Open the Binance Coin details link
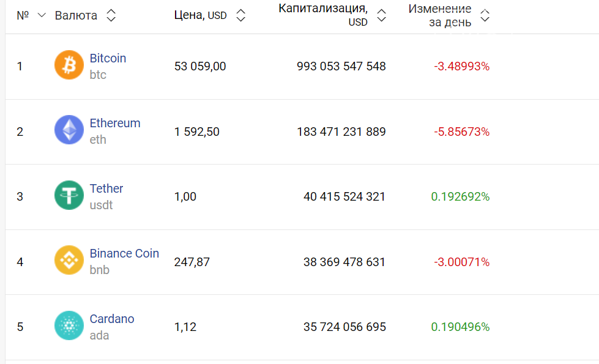 tap(124, 253)
